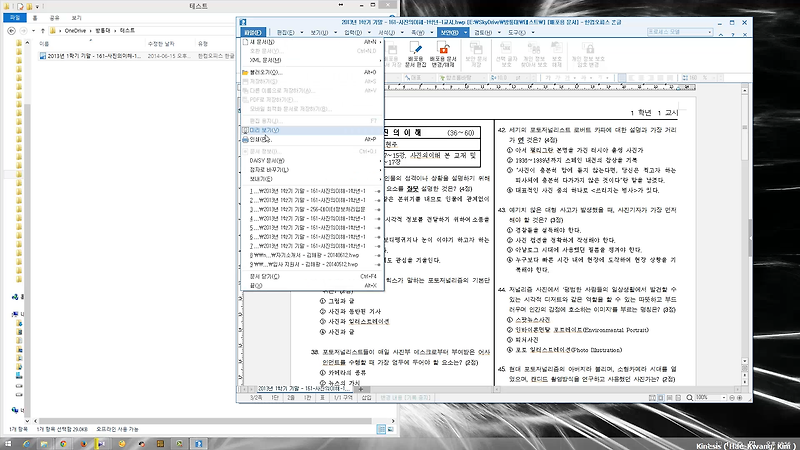Open the 파일 menu in Hangul
Viewport: 800px width, 450px height.
(x=253, y=32)
